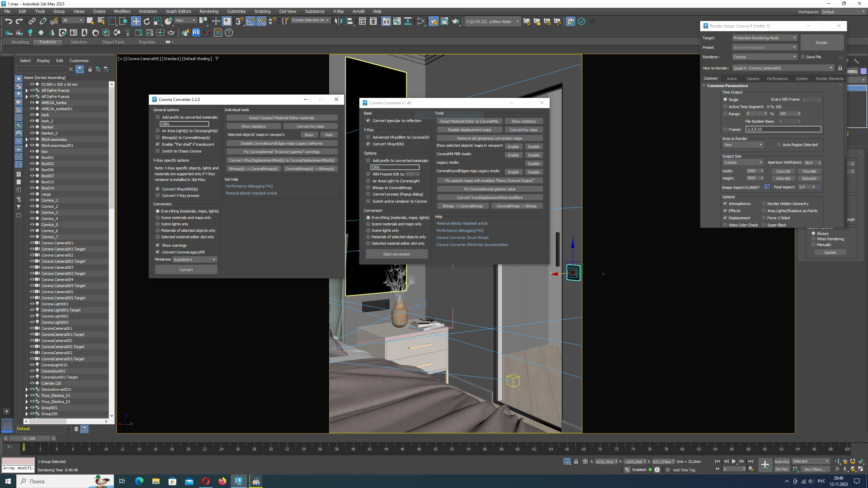Toggle the Angle Snap tool

point(251,21)
